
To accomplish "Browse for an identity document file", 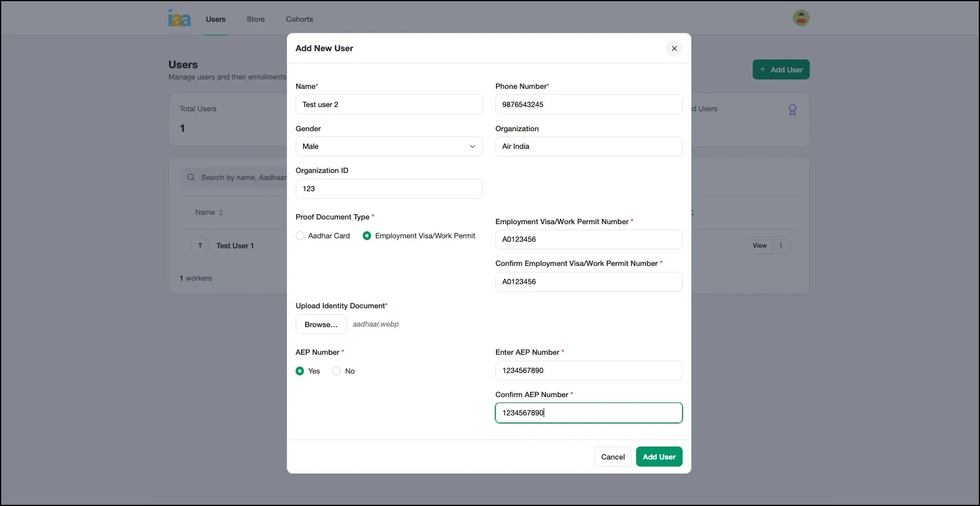I will (x=321, y=325).
